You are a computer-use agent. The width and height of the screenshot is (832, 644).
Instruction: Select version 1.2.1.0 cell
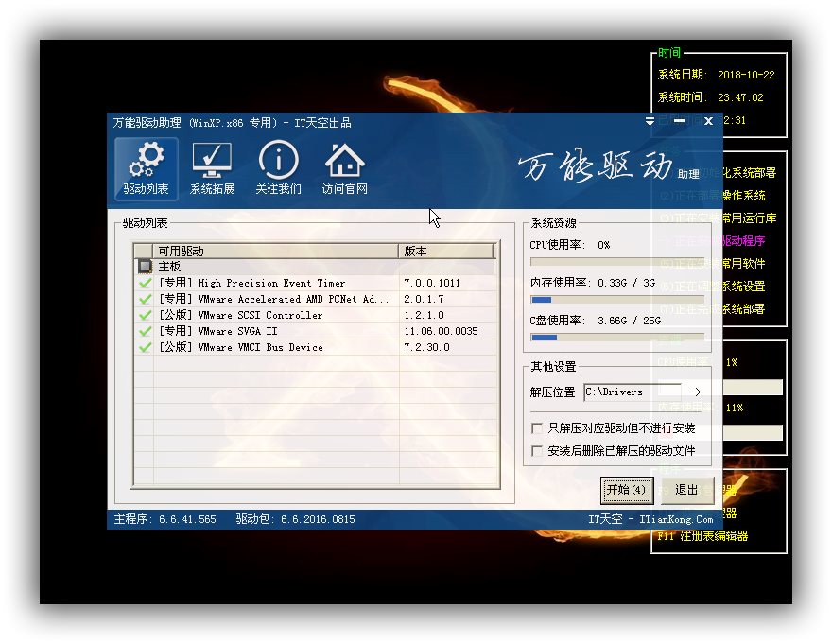coord(424,315)
